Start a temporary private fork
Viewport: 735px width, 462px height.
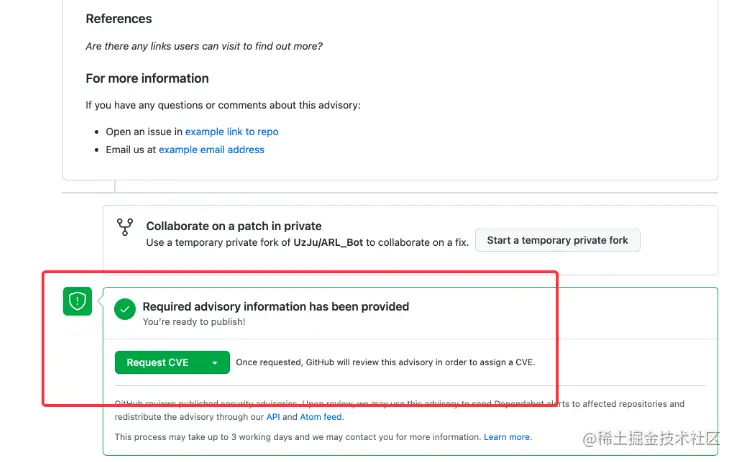click(x=557, y=240)
